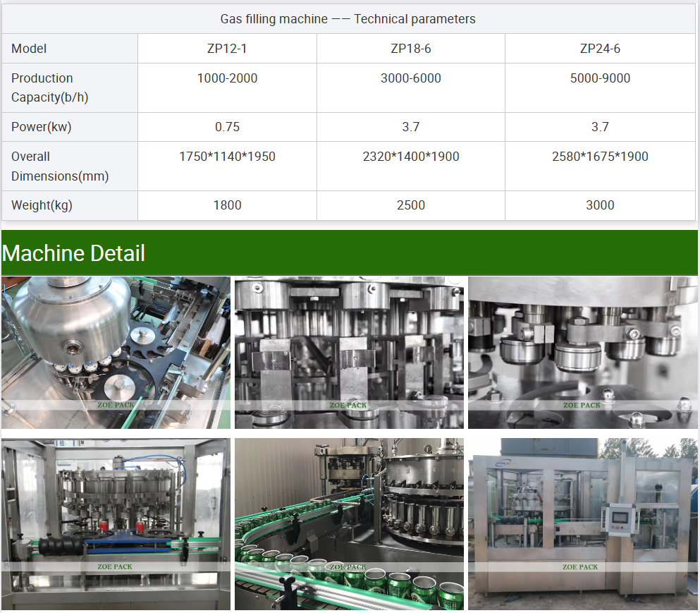This screenshot has height=613, width=700.
Task: View the complete machine exterior photo
Action: (582, 523)
